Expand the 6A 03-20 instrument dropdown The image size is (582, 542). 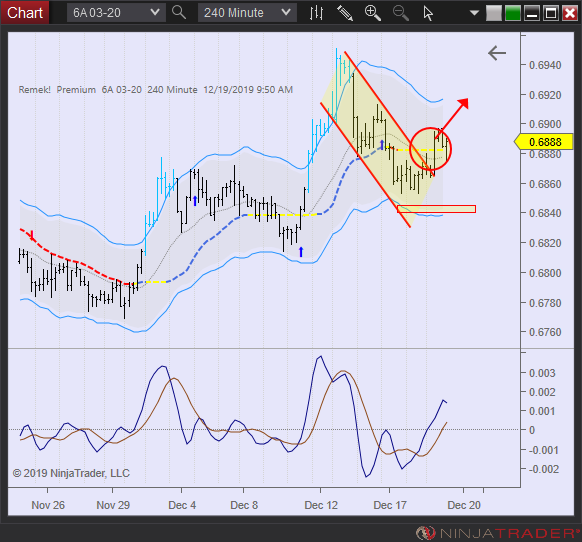(116, 13)
